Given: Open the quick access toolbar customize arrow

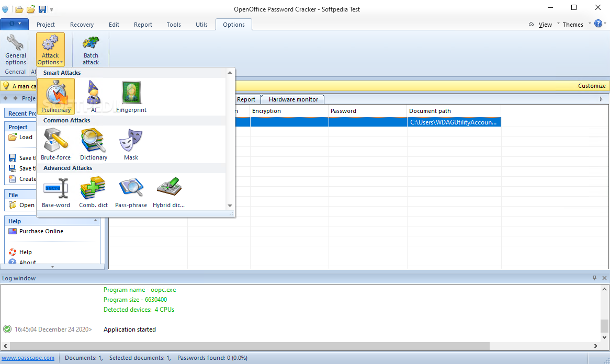Looking at the screenshot, I should (51, 9).
